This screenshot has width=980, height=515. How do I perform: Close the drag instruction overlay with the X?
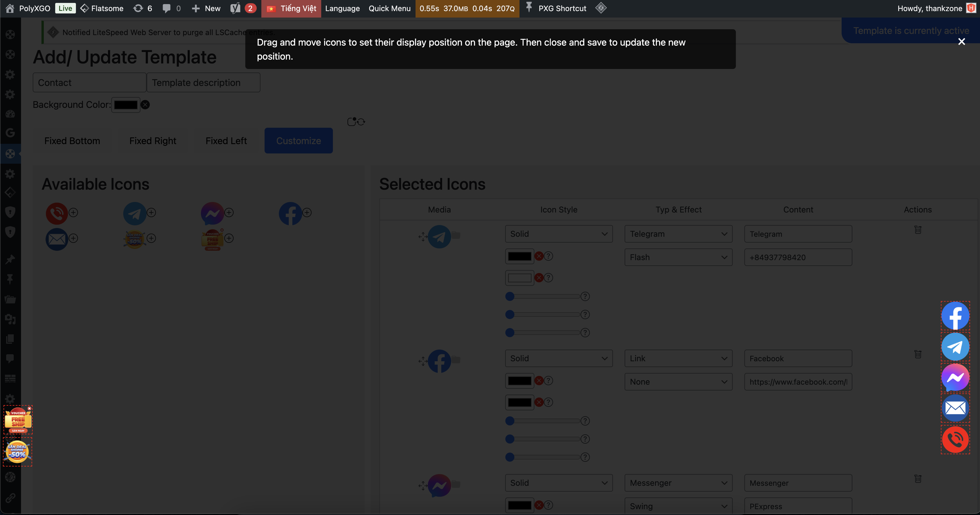[961, 42]
